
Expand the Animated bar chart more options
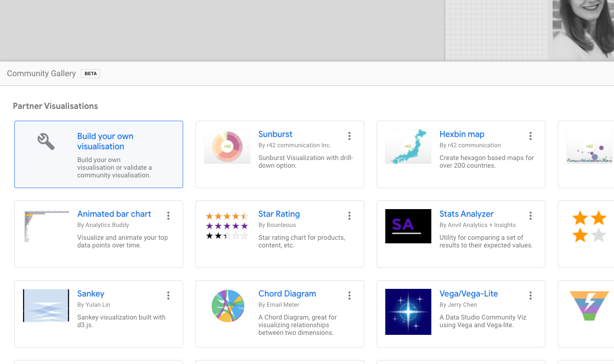click(168, 216)
